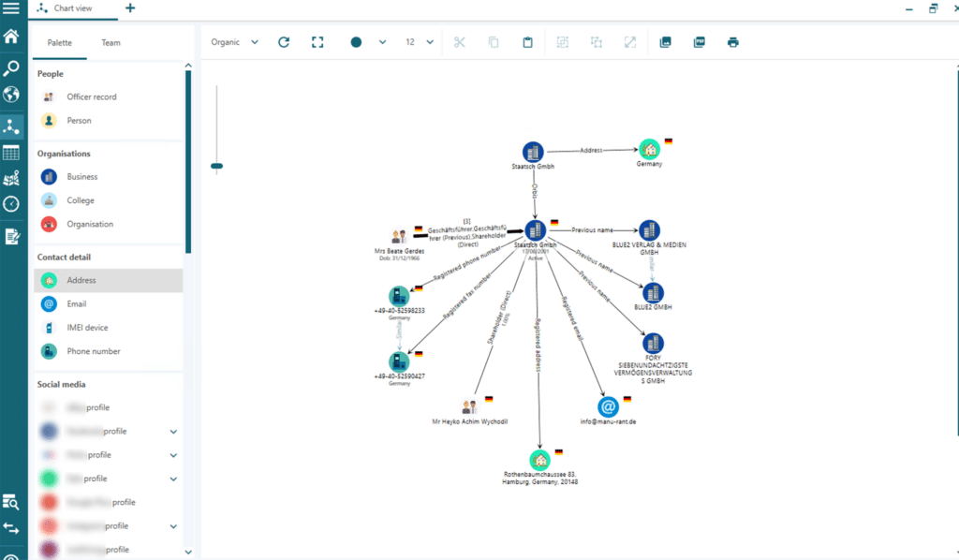This screenshot has height=560, width=959.
Task: Select the FORY SIEBENUNDACHTZIGSTE node
Action: coord(653,344)
